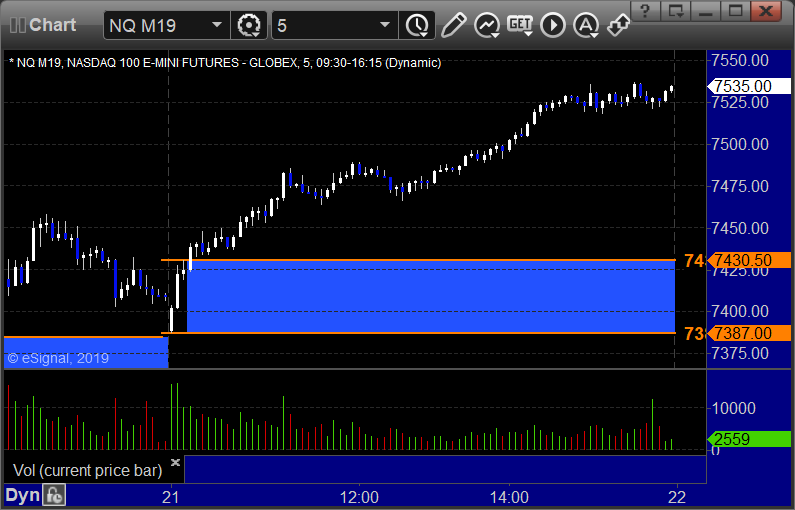Viewport: 795px width, 510px height.
Task: Open the alerts circled A icon
Action: (586, 25)
